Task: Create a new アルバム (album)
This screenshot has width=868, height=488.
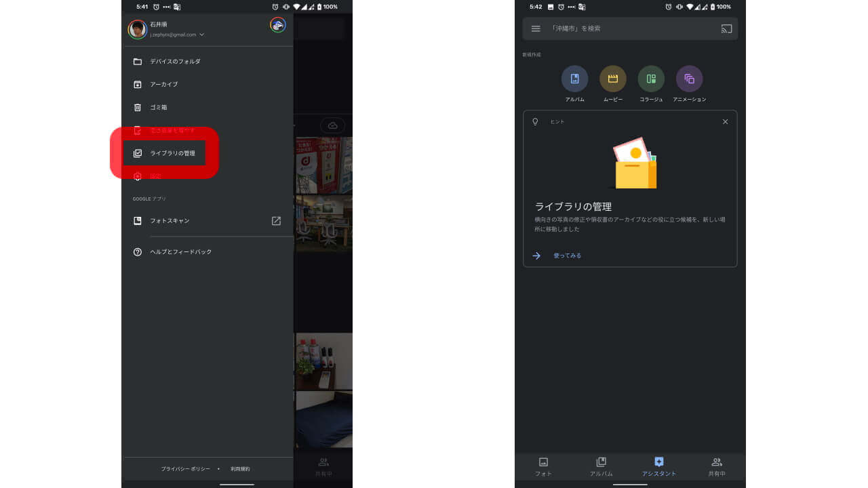Action: point(574,79)
